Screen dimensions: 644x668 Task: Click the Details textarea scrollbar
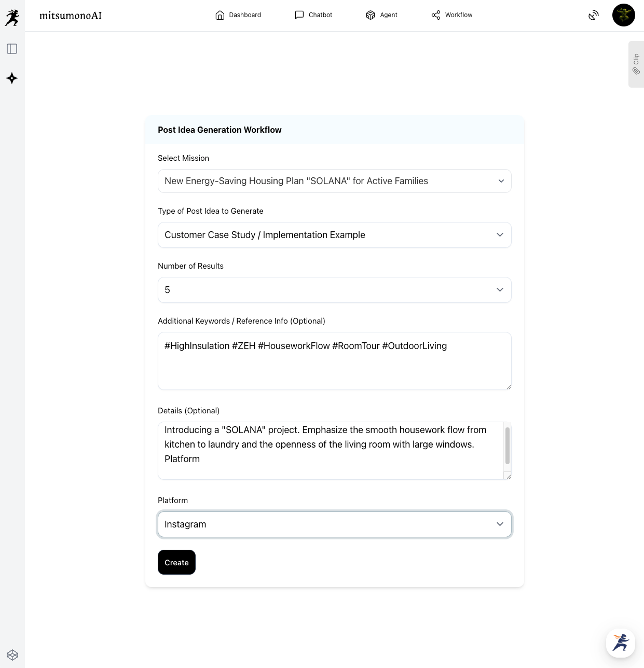tap(507, 446)
